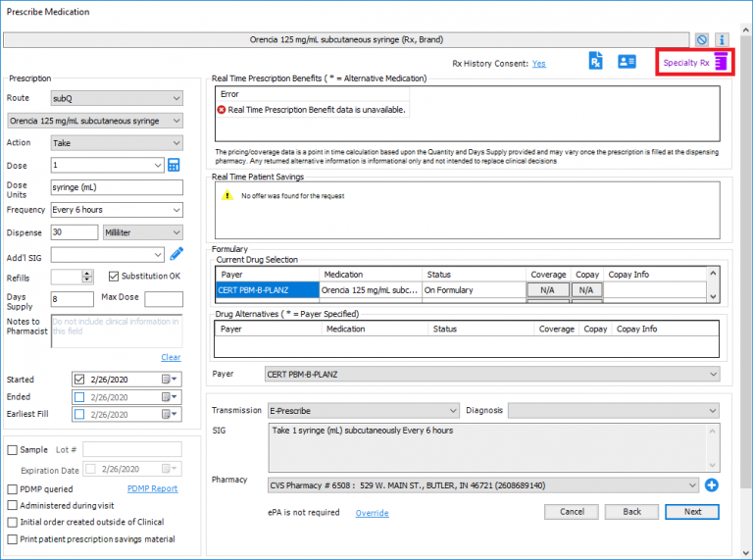753x560 pixels.
Task: Click the ePA Override link
Action: click(372, 513)
